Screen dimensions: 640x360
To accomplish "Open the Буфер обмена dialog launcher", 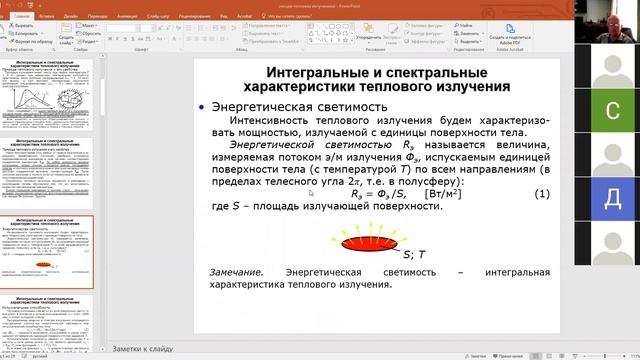I will (x=54, y=50).
